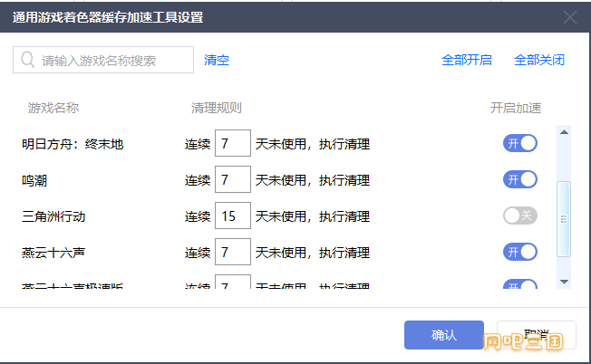
Task: Select the 三角洲行动 game name
Action: [53, 216]
